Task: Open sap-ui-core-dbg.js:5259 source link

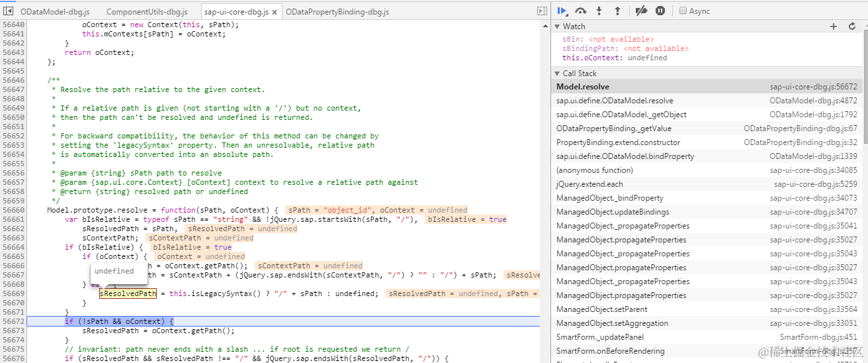Action: (816, 184)
